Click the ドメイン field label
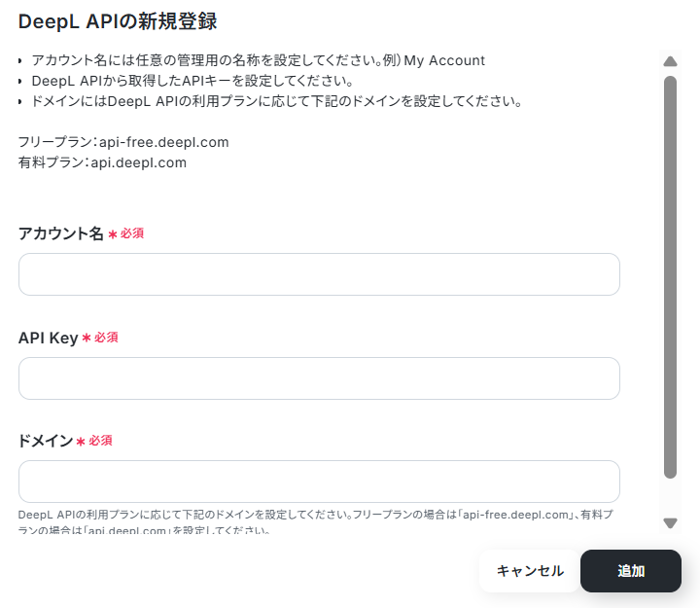This screenshot has width=700, height=608. point(46,441)
